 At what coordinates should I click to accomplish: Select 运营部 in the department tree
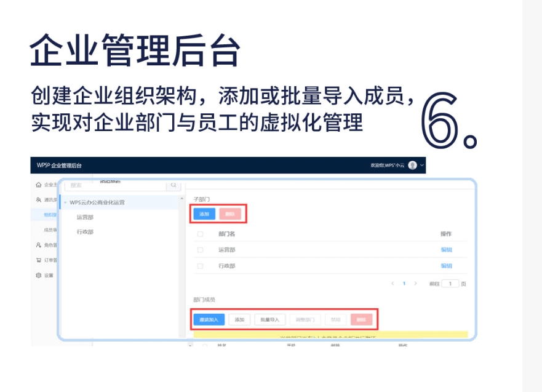pos(85,217)
